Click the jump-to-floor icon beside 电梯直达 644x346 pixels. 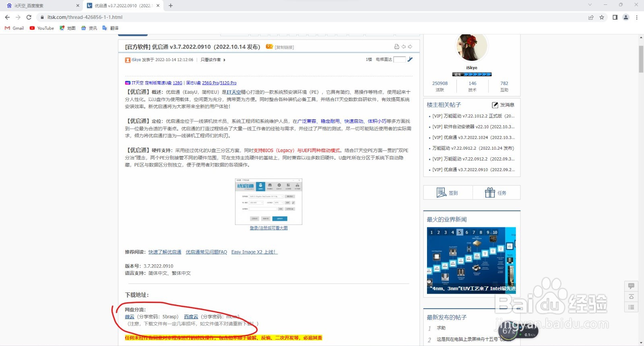point(410,59)
